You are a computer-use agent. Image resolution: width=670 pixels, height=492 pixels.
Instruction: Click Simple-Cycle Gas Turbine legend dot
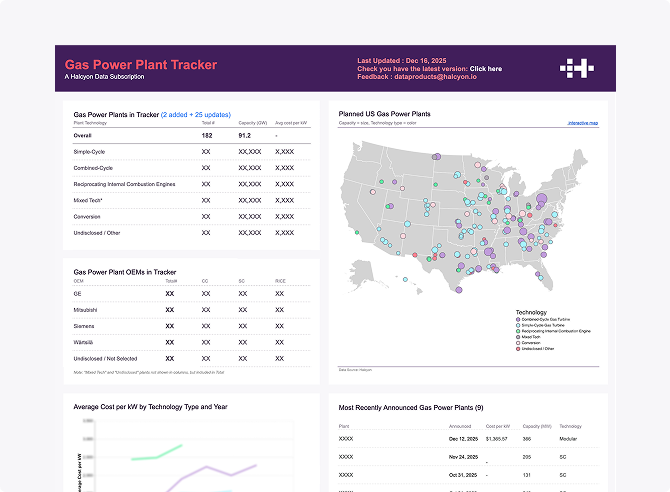518,324
